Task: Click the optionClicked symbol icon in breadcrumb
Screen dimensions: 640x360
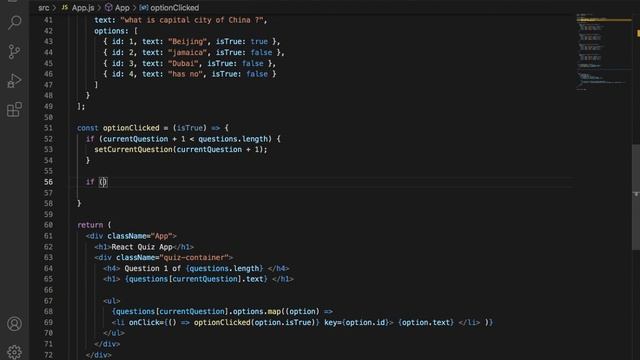Action: tap(143, 7)
